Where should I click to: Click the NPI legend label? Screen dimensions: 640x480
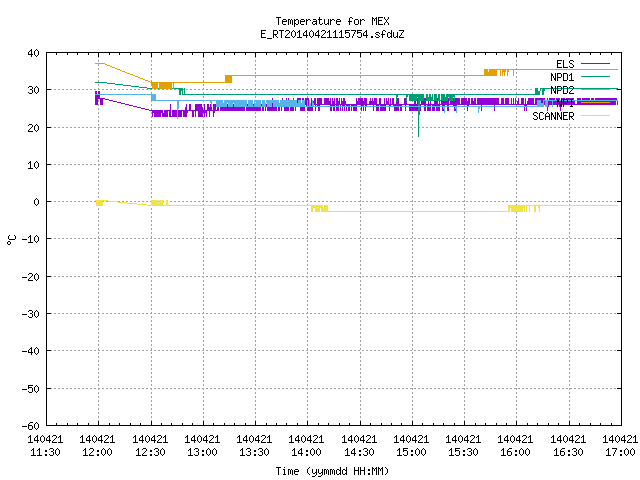click(x=565, y=103)
